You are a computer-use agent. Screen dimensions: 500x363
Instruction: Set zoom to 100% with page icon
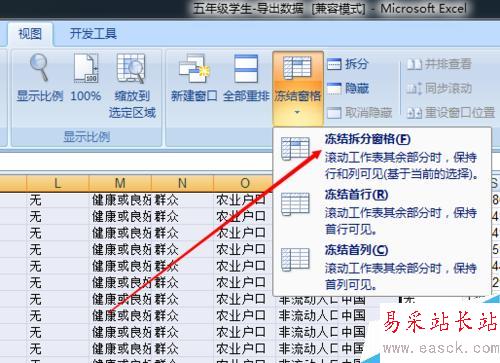click(86, 78)
